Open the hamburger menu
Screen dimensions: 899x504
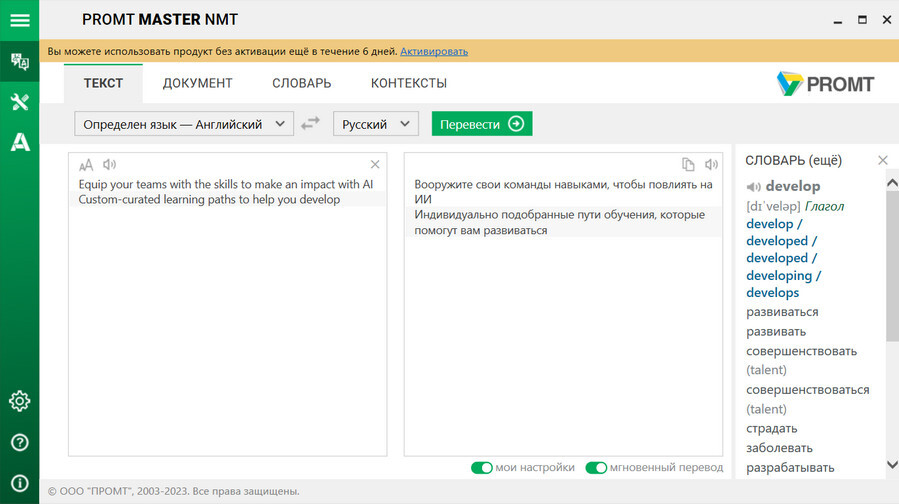tap(19, 20)
